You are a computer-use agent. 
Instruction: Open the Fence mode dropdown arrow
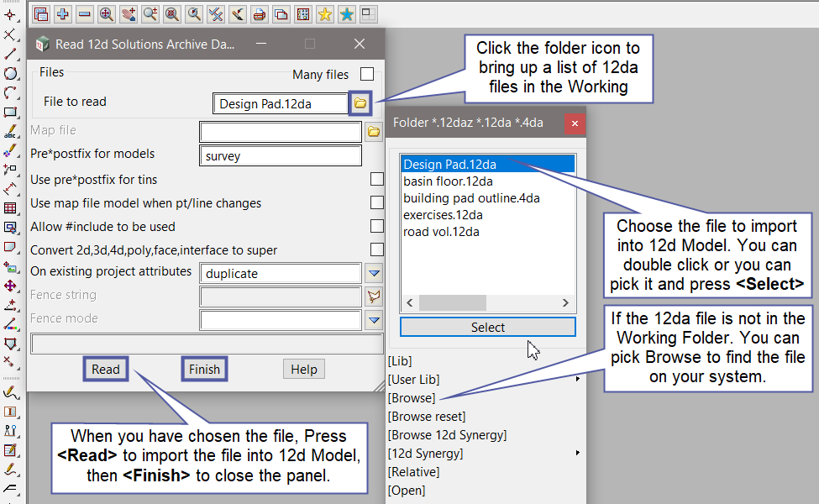[x=374, y=320]
